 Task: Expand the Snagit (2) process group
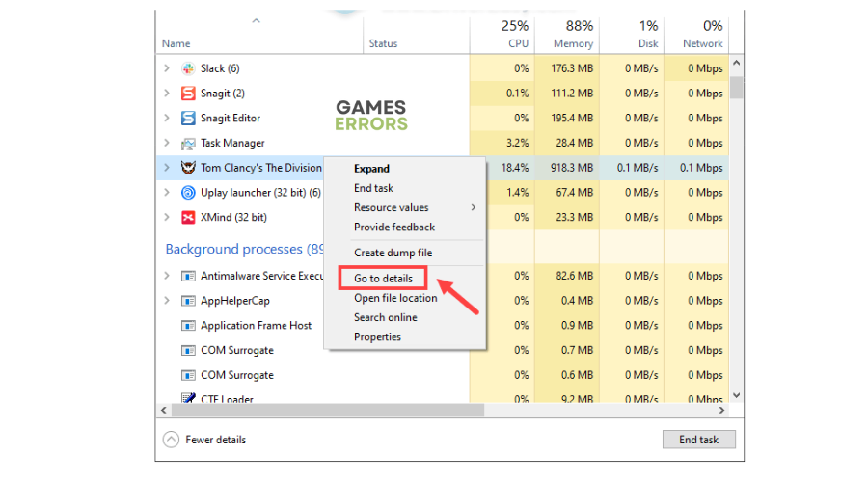[167, 93]
